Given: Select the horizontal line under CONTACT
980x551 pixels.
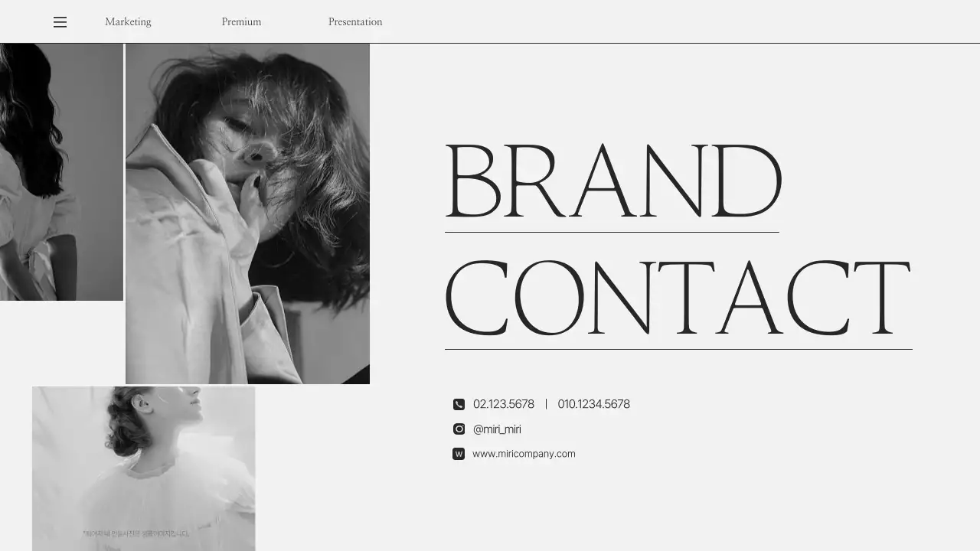Looking at the screenshot, I should (x=678, y=349).
